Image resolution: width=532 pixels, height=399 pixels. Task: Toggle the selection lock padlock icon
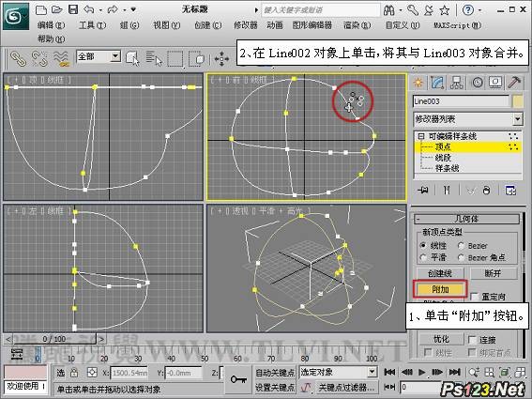pyautogui.click(x=74, y=373)
